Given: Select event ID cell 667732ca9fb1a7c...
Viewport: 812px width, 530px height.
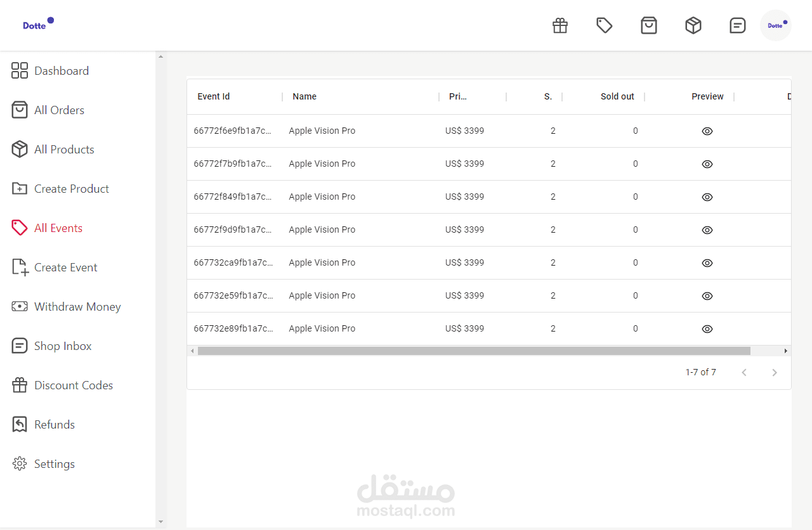Looking at the screenshot, I should click(x=233, y=262).
